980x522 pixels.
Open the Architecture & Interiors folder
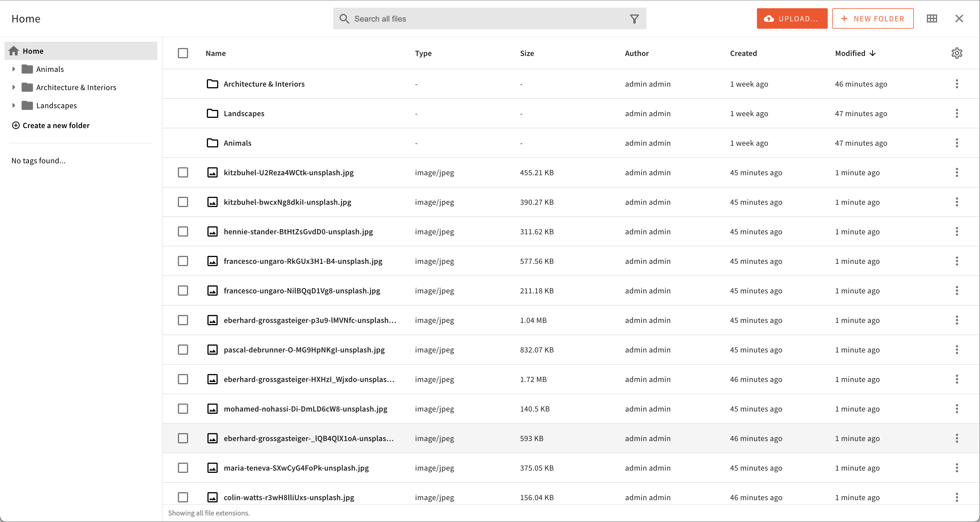[x=264, y=84]
